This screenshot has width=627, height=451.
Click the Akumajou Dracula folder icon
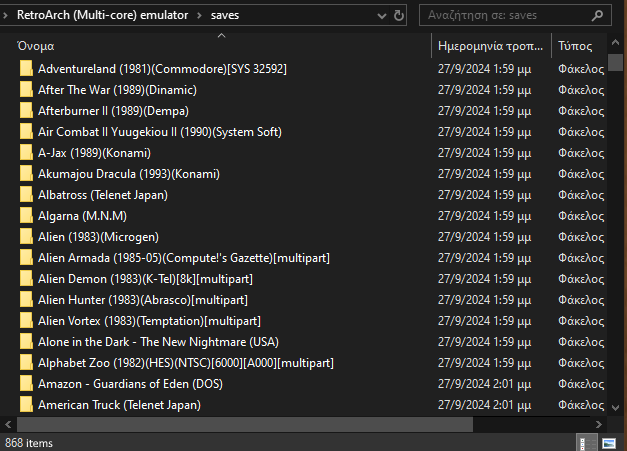click(x=26, y=174)
